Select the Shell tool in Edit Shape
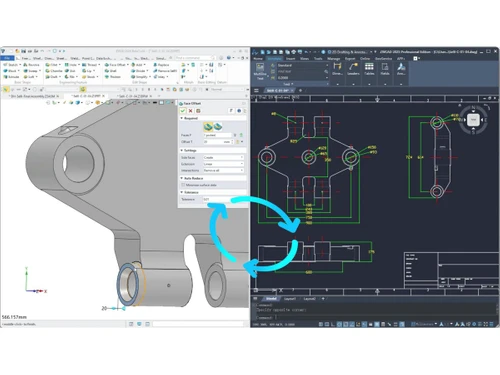 coord(111,71)
